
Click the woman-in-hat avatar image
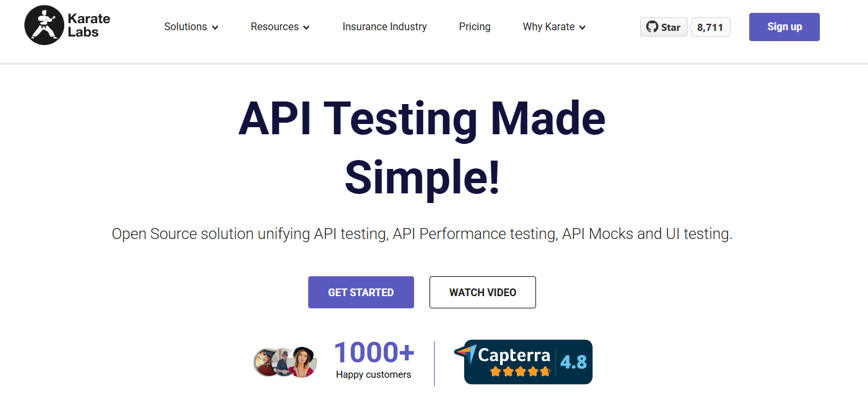pos(302,362)
